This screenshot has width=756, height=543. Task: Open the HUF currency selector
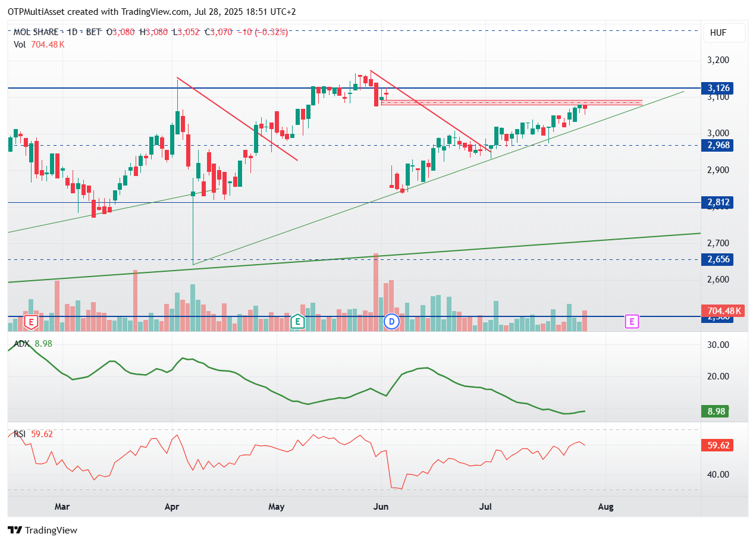tap(724, 33)
